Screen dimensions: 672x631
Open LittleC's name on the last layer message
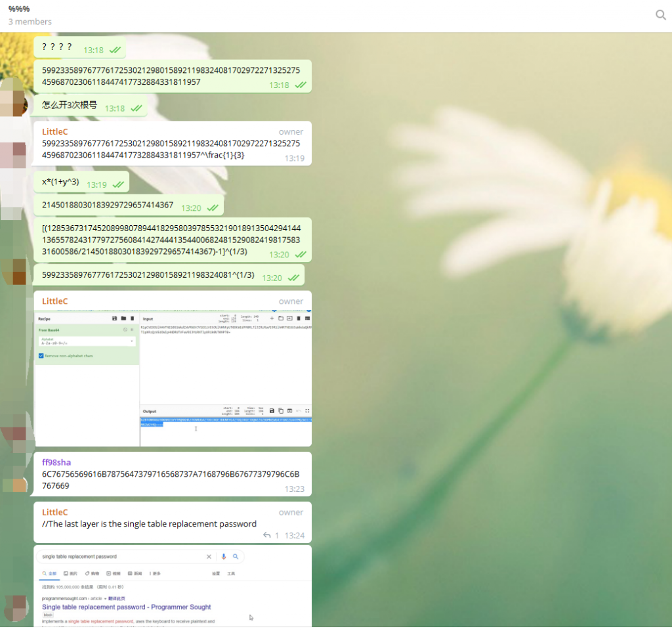pos(54,512)
